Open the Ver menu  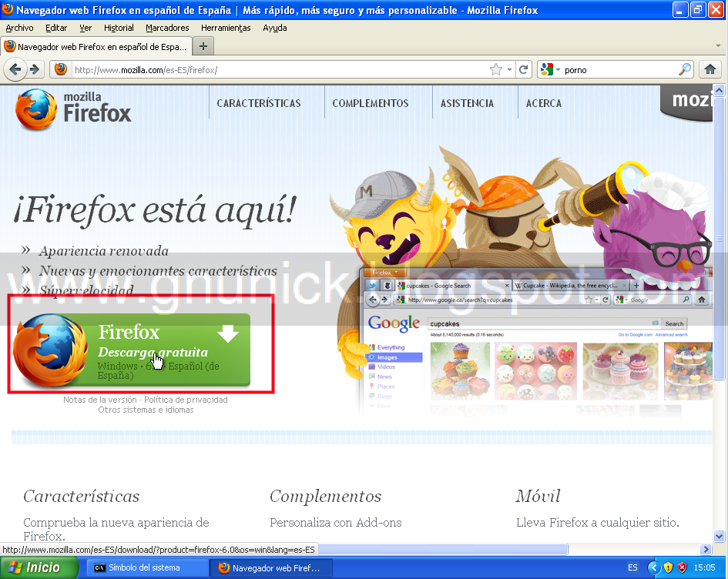86,28
